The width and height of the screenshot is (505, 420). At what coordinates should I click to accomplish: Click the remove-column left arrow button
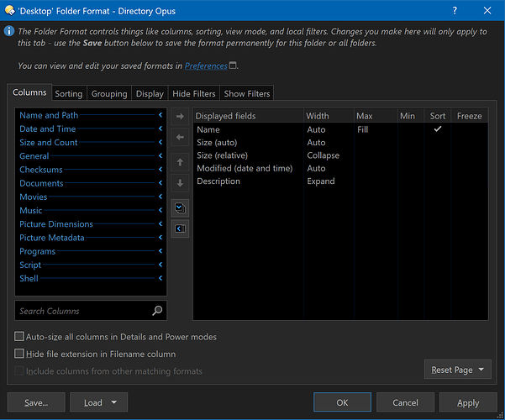tap(180, 138)
